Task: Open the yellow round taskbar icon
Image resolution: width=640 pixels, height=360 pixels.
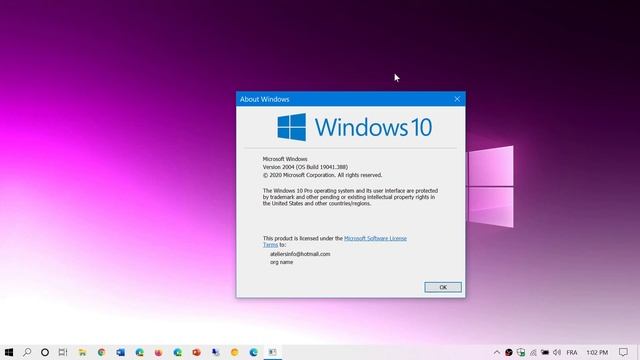Action: (x=235, y=352)
